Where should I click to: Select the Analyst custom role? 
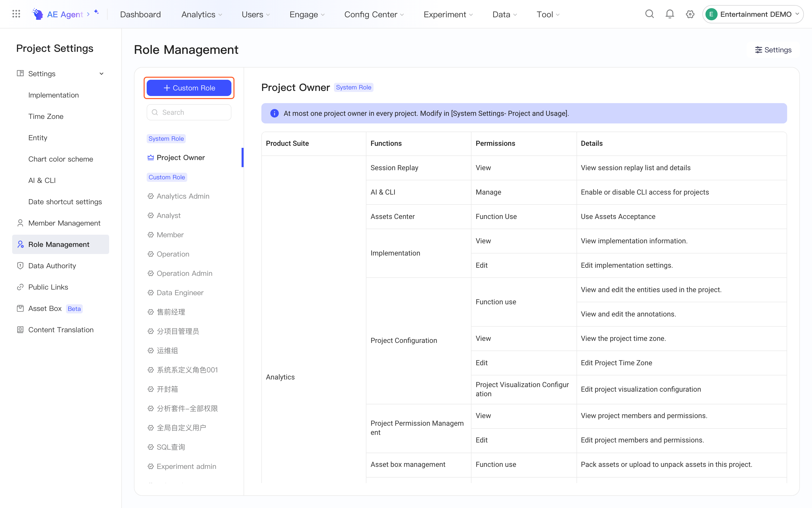pos(168,215)
